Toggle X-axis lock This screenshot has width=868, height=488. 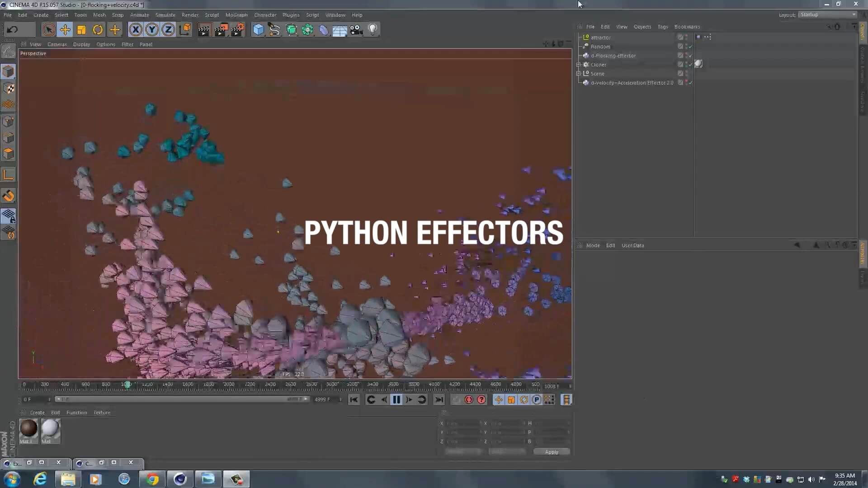pyautogui.click(x=135, y=30)
